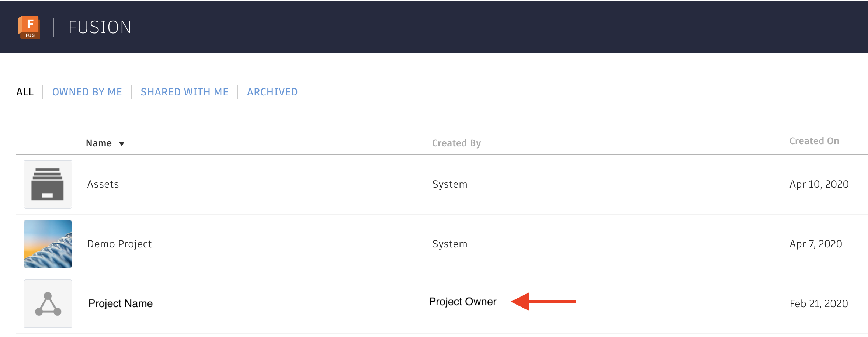Toggle sort order using the Name column arrow
Viewport: 868px width, 337px height.
122,143
